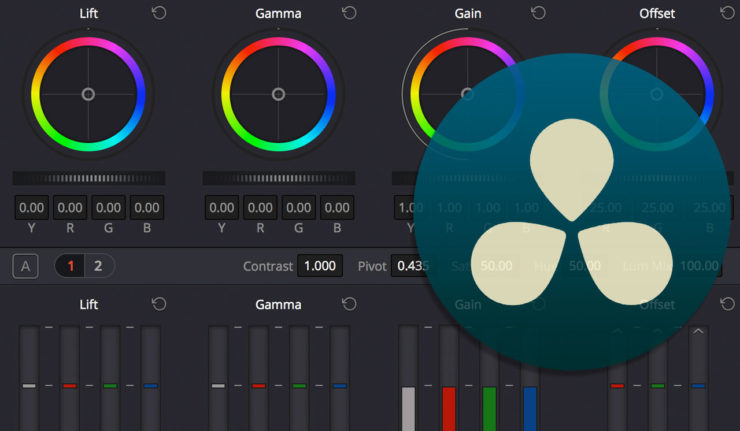Reset the Lift primaries bars
Viewport: 740px width, 431px height.
tap(159, 304)
